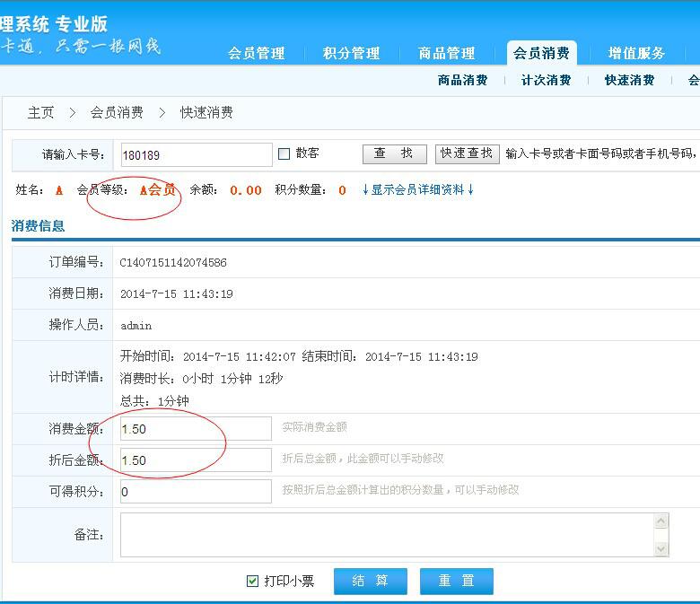Click the operator name admin
The height and width of the screenshot is (604, 700).
(x=136, y=326)
